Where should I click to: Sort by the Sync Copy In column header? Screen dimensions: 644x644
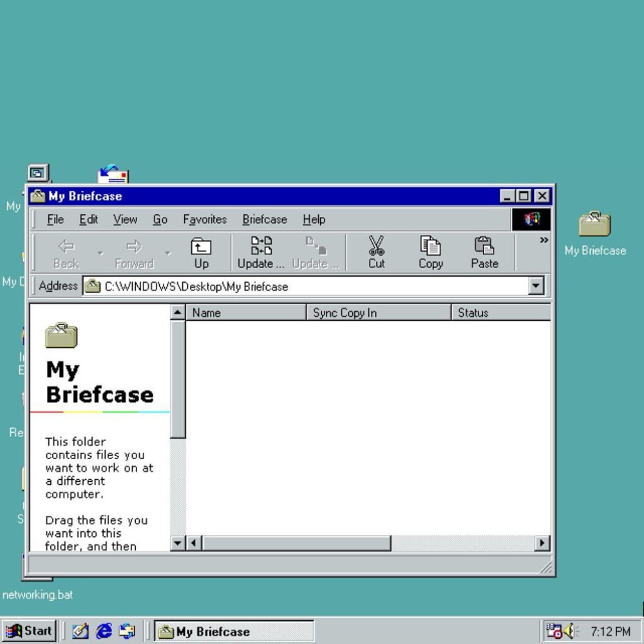point(378,312)
